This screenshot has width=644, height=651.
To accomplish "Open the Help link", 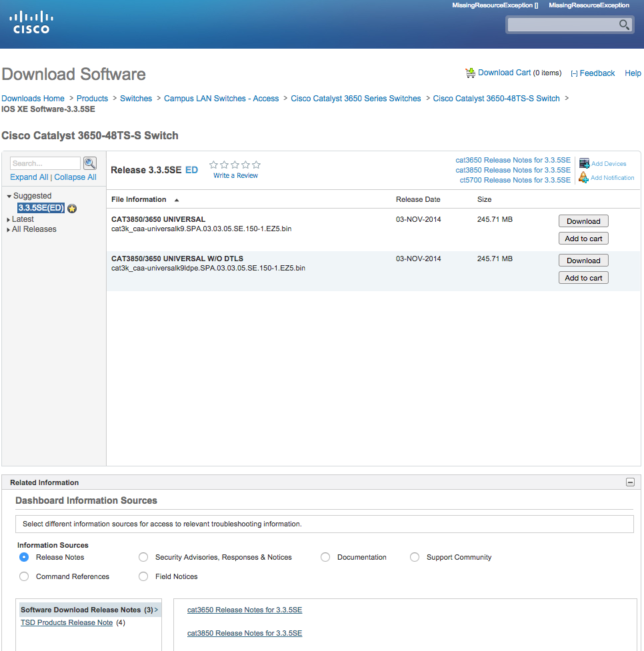I will [633, 73].
